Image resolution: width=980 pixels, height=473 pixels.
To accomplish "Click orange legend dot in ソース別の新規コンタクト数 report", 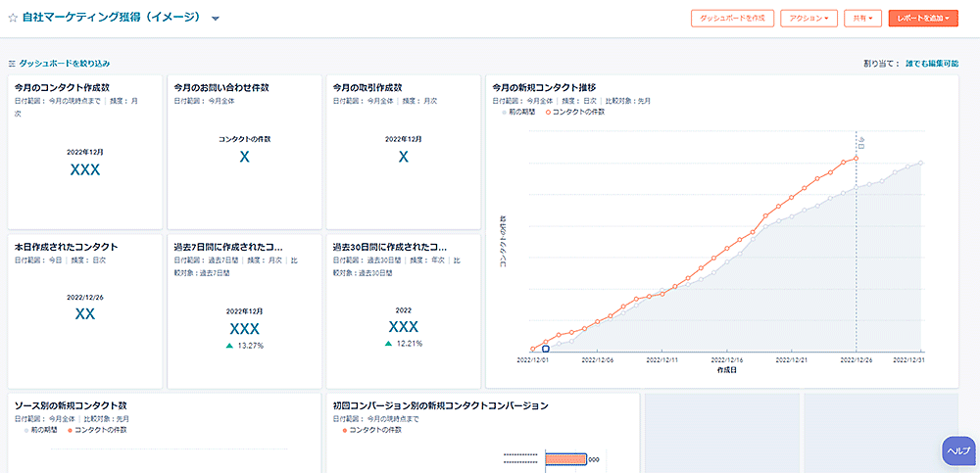I will pos(69,430).
